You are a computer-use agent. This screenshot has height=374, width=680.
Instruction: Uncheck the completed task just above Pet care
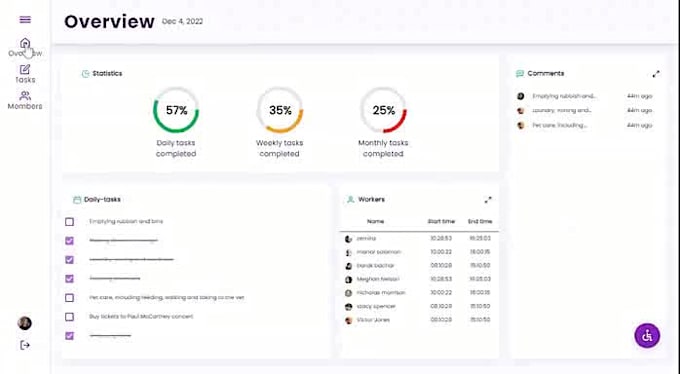point(69,279)
